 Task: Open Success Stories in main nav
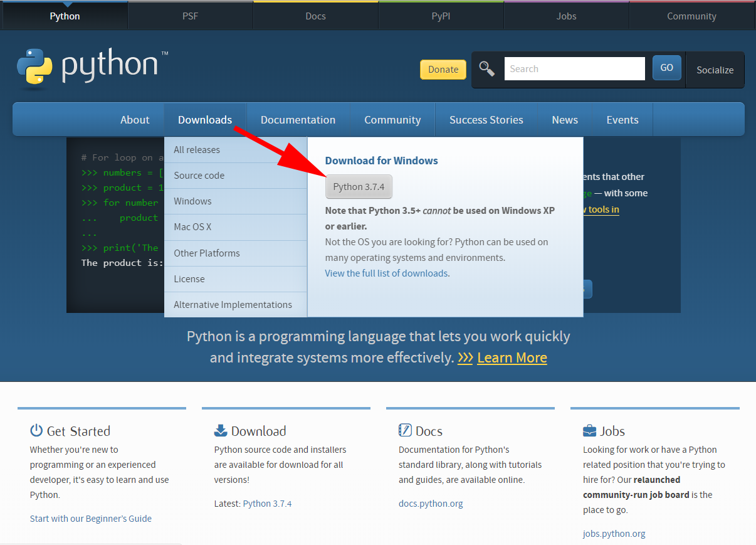486,120
